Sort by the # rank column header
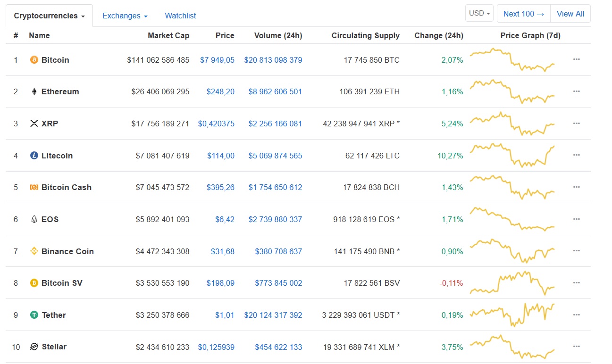612x364 pixels. [16, 35]
